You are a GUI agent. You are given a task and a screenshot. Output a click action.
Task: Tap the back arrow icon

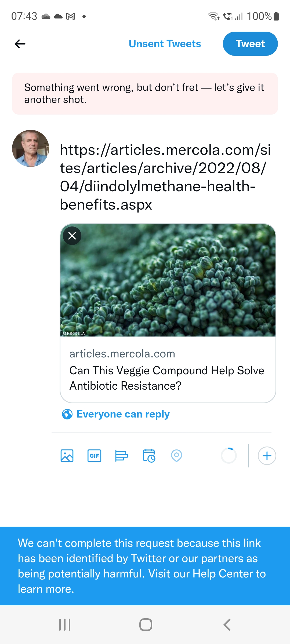pyautogui.click(x=20, y=44)
